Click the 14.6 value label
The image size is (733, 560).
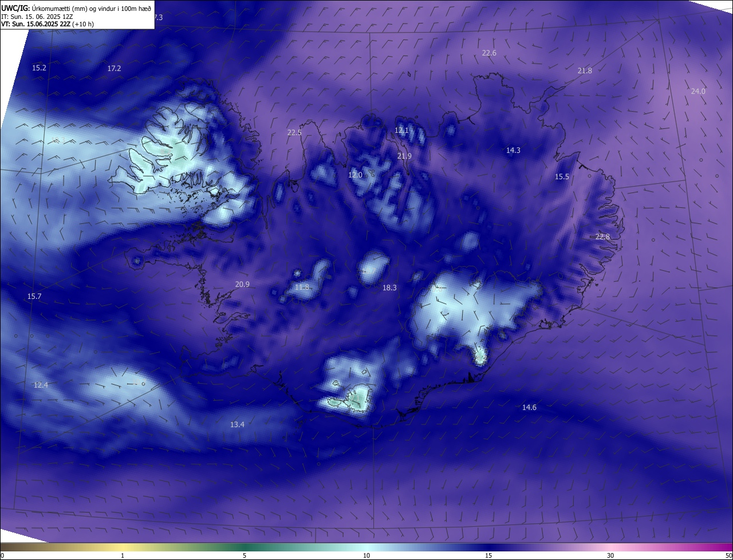[529, 407]
